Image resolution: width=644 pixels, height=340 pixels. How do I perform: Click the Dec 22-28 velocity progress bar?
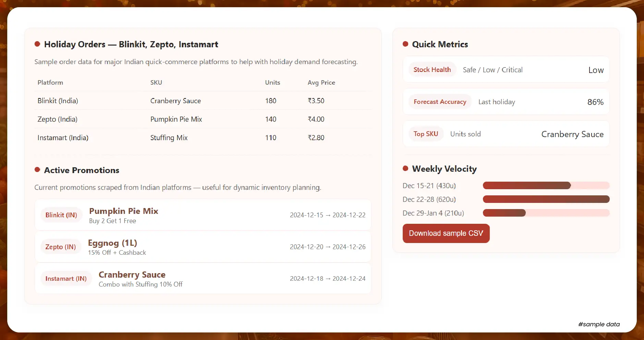[546, 199]
